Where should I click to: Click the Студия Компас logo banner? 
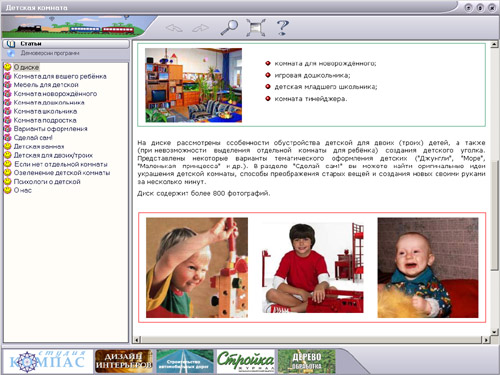click(48, 361)
